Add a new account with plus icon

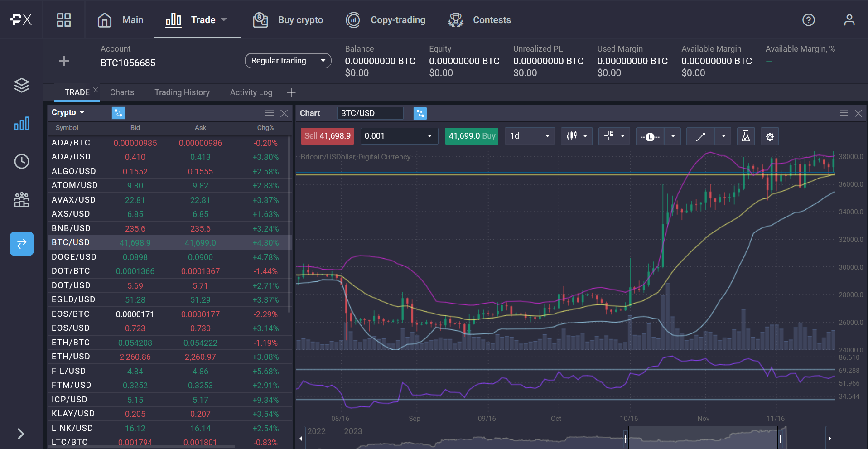64,61
